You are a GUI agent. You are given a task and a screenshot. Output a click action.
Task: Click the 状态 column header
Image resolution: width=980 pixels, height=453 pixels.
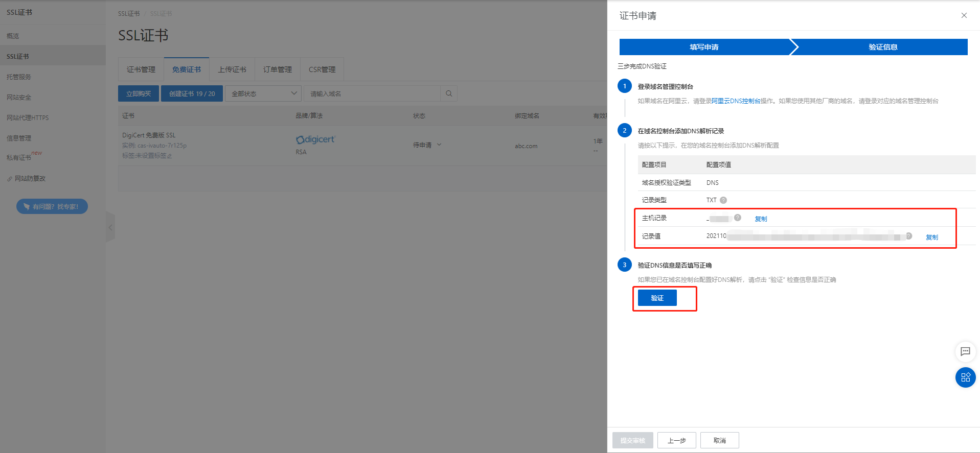point(419,116)
